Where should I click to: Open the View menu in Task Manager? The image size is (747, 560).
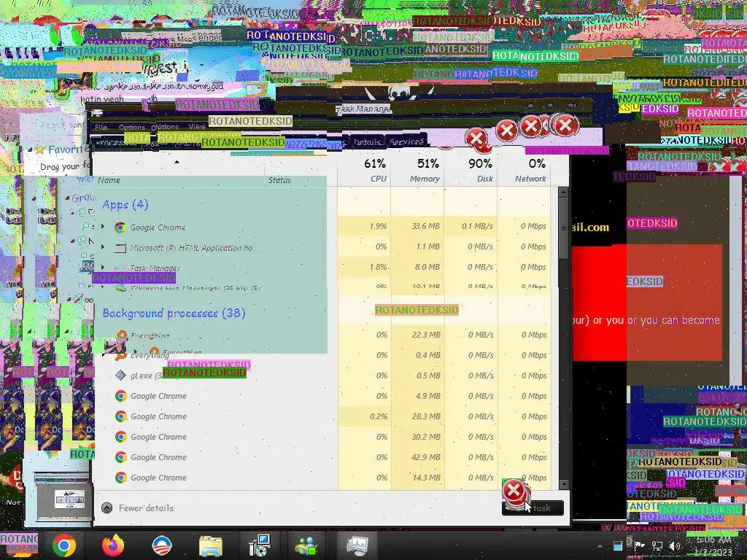(197, 127)
